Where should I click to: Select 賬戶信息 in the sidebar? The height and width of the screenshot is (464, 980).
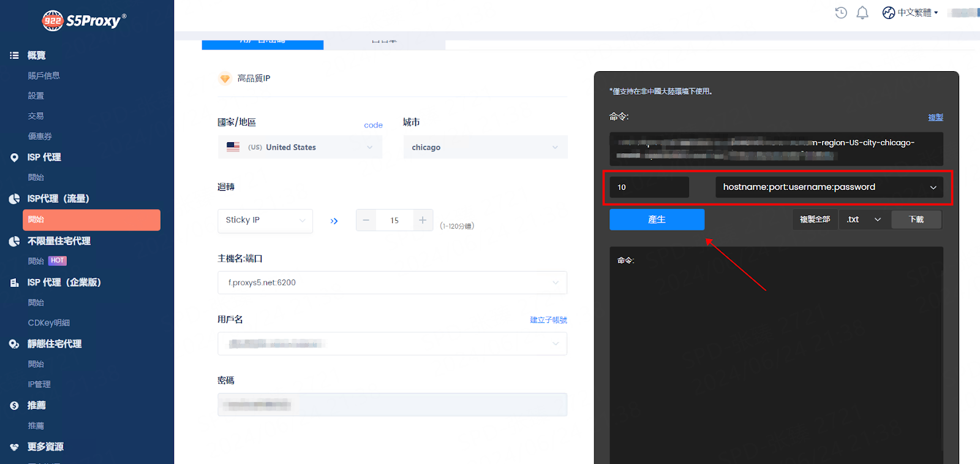[43, 75]
